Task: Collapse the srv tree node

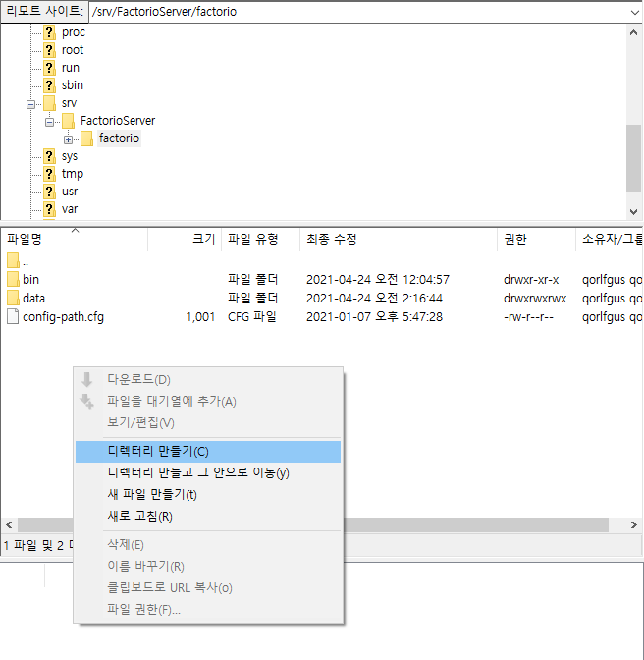Action: 30,104
